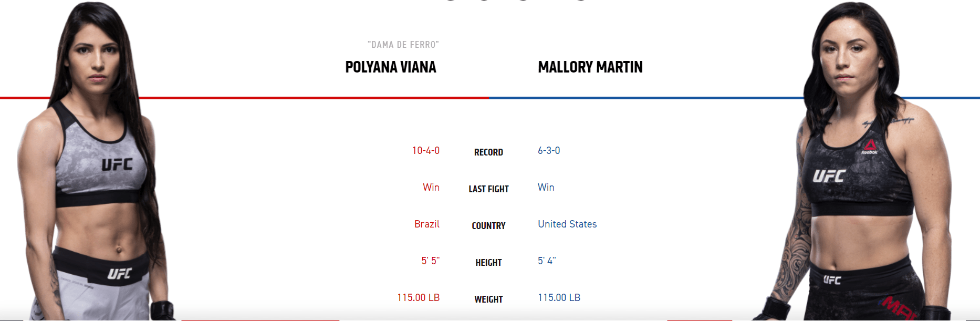980x321 pixels.
Task: Select the WEIGHT stat label
Action: tap(488, 299)
